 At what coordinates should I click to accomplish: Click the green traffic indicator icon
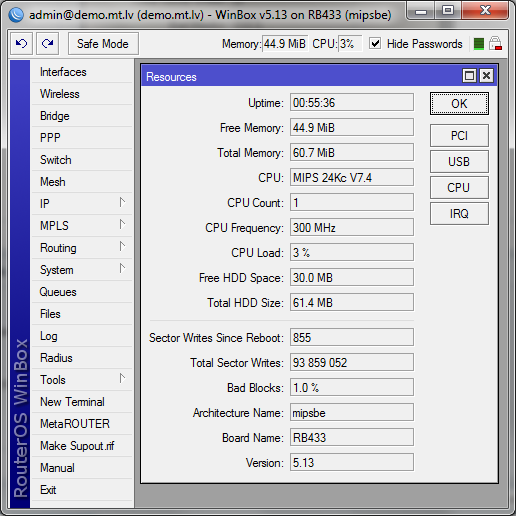pyautogui.click(x=479, y=44)
